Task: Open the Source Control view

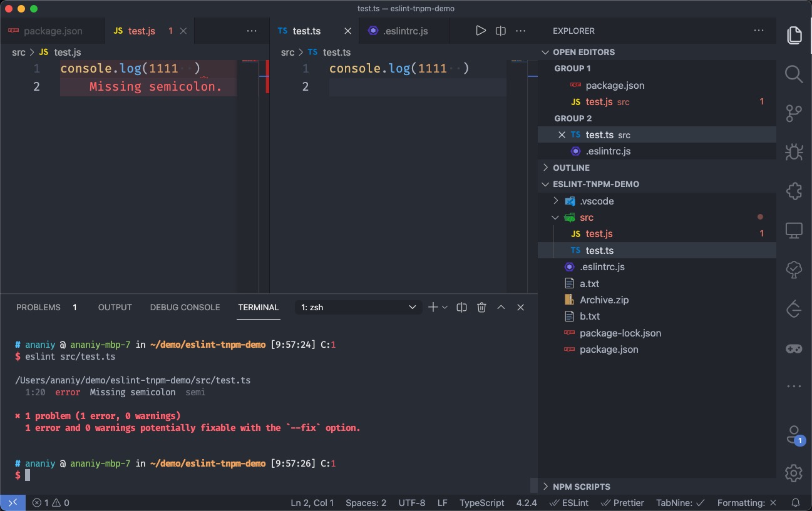Action: [794, 113]
